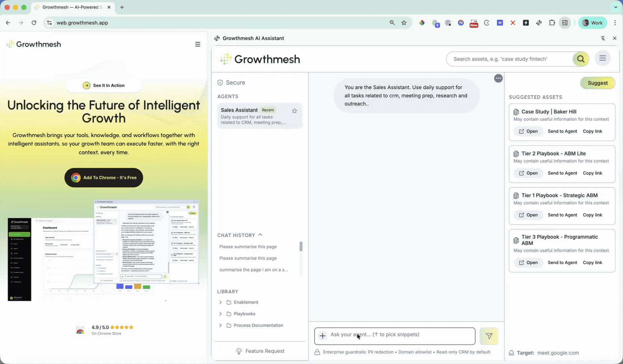
Task: Copy link for Tier 3 Playbook
Action: 592,263
